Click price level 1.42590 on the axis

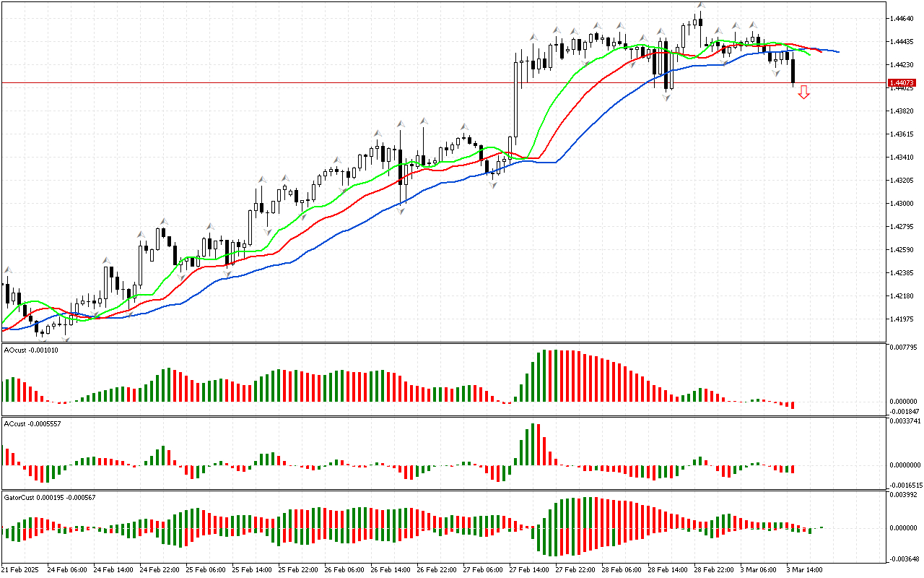902,249
